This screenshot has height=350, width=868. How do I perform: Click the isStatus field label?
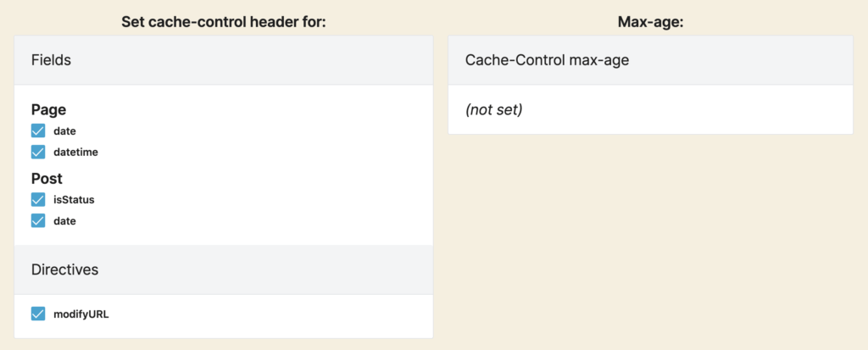(x=75, y=200)
